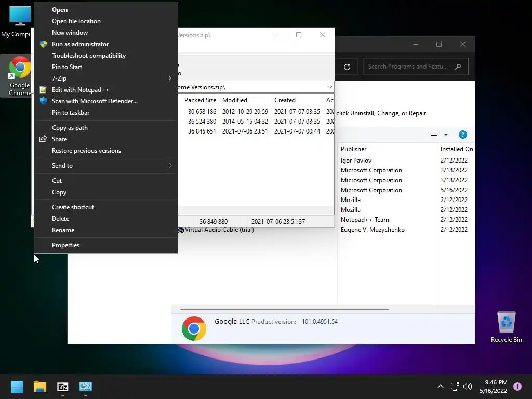Click the Virtual Audio Cable row icon

click(x=181, y=230)
